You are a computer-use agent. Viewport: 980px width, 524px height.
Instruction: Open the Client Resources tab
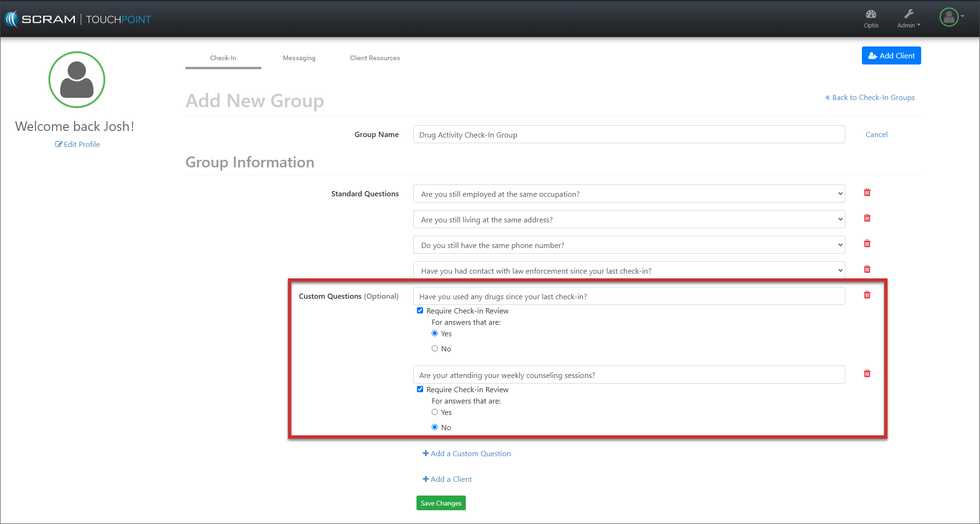(x=375, y=58)
